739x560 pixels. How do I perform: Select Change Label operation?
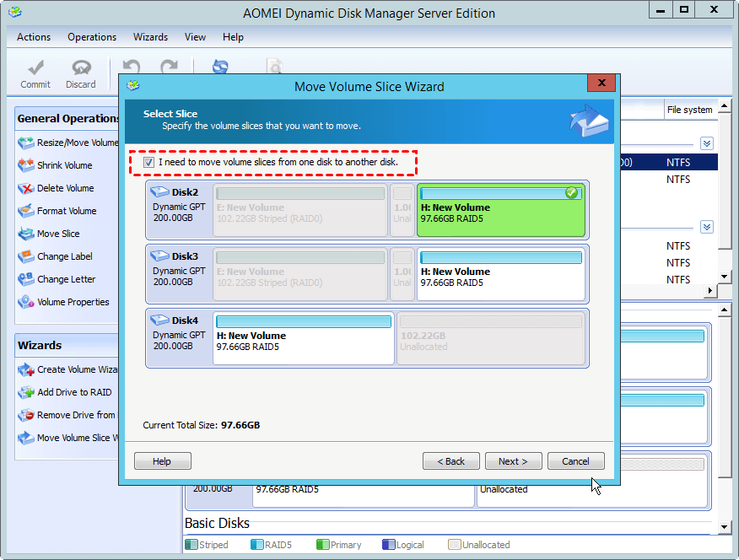[55, 256]
